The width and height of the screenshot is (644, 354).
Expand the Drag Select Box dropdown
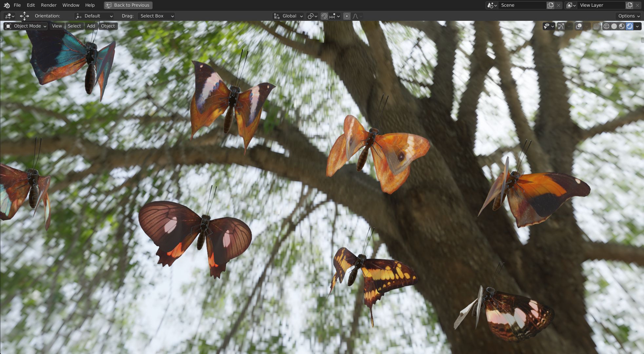[x=156, y=16]
